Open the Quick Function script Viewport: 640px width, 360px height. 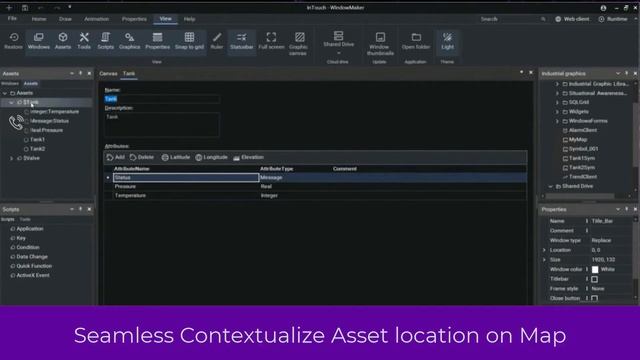coord(34,266)
